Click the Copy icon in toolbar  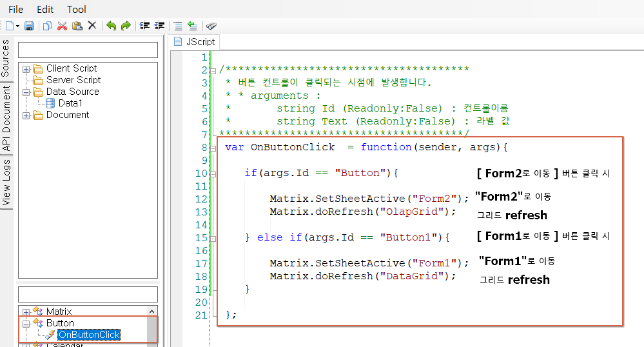click(48, 26)
